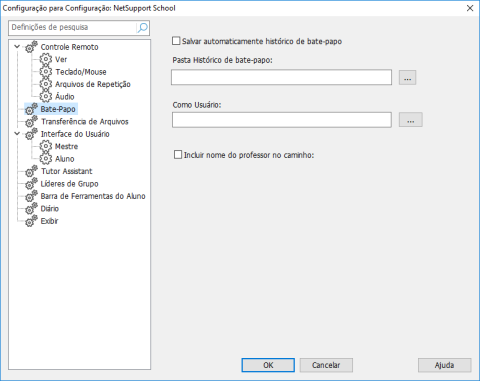This screenshot has width=480, height=381.
Task: Click the gear icon beside Aluno
Action: click(46, 159)
